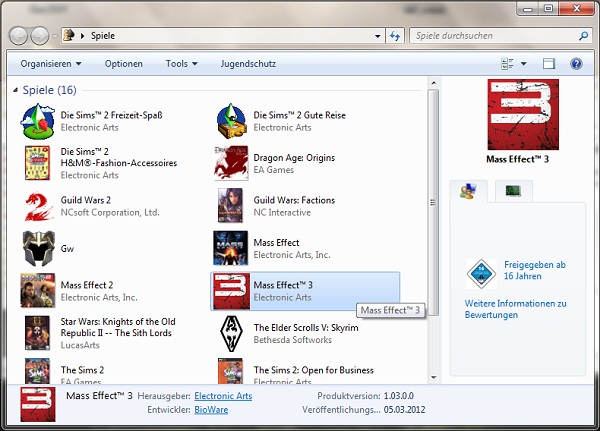Open the view options dropdown arrow
The image size is (600, 431).
click(x=523, y=64)
